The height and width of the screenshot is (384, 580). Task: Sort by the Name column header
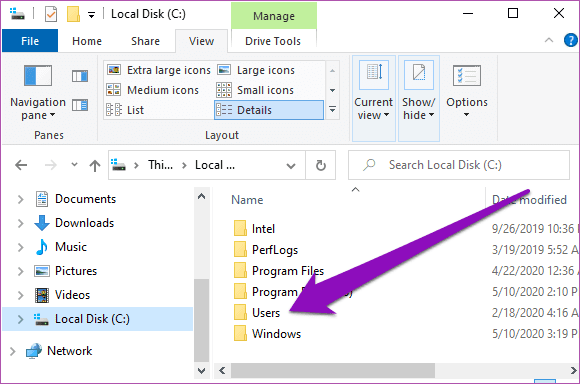pyautogui.click(x=247, y=200)
